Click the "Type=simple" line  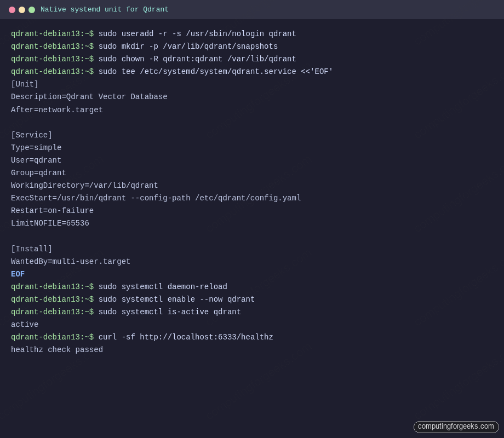click(36, 147)
